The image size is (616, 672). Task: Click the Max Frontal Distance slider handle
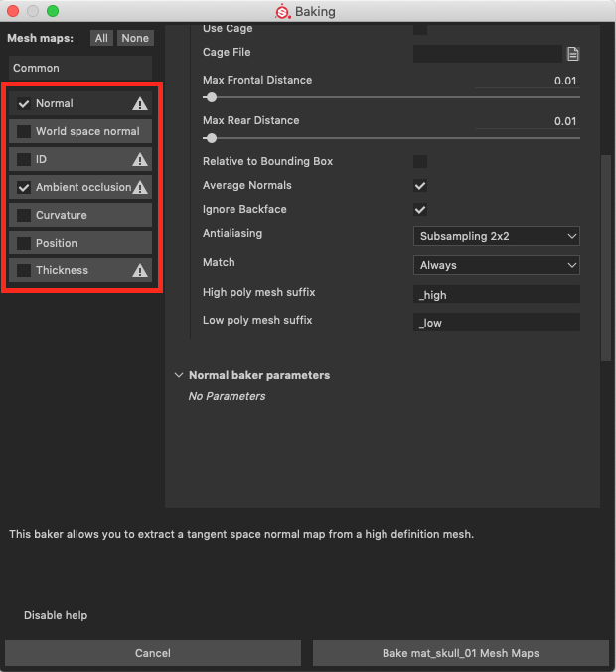click(211, 97)
